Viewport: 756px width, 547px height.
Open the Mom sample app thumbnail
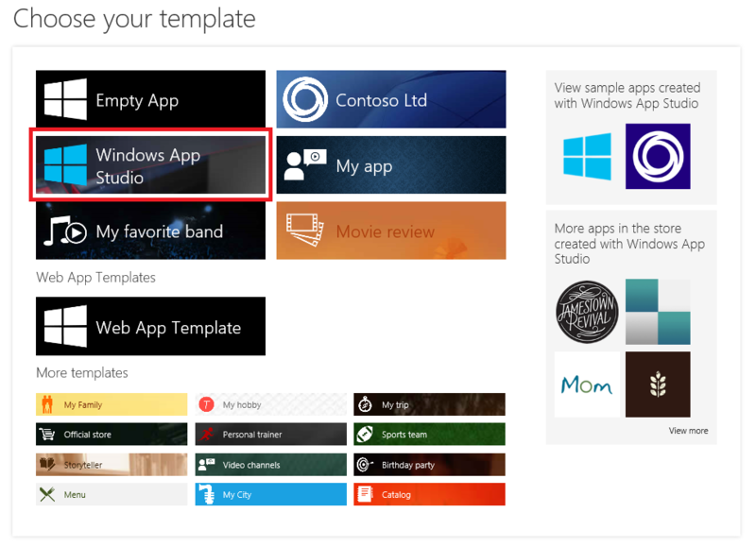pyautogui.click(x=587, y=384)
